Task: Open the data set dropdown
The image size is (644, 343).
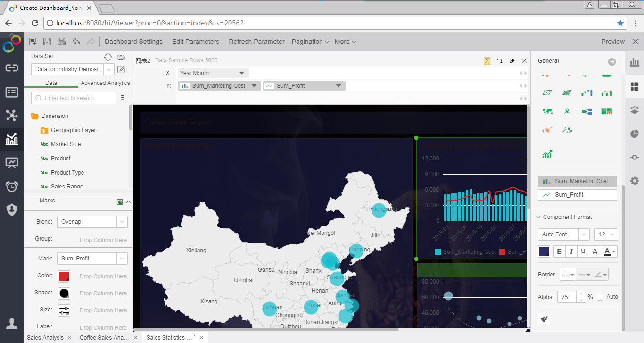Action: pyautogui.click(x=109, y=69)
